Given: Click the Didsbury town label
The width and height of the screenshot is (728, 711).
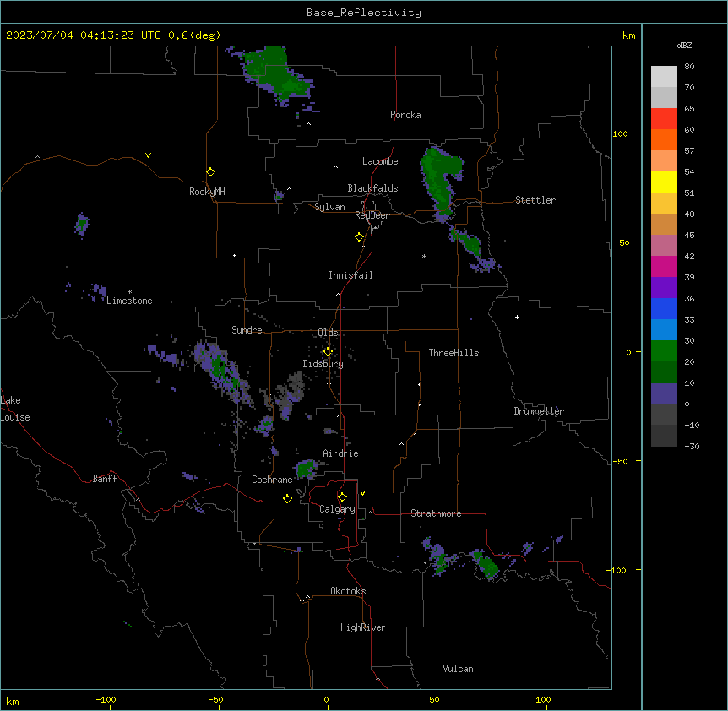Looking at the screenshot, I should click(323, 364).
